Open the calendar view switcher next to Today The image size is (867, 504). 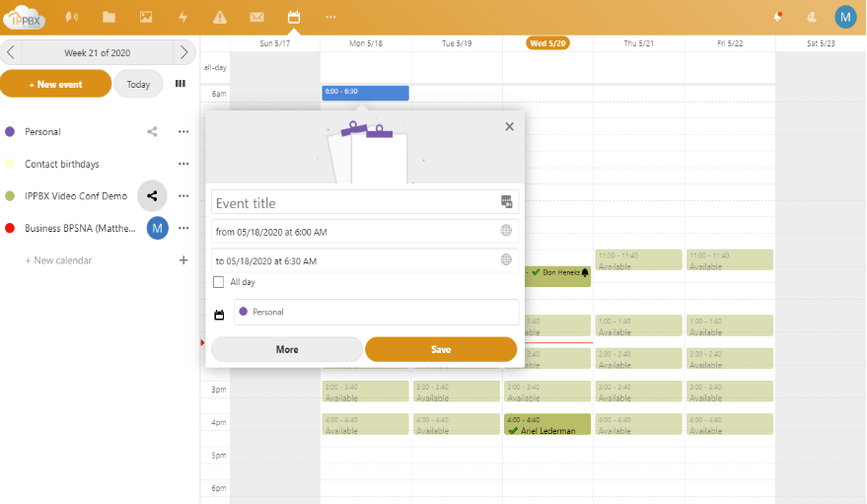[180, 84]
